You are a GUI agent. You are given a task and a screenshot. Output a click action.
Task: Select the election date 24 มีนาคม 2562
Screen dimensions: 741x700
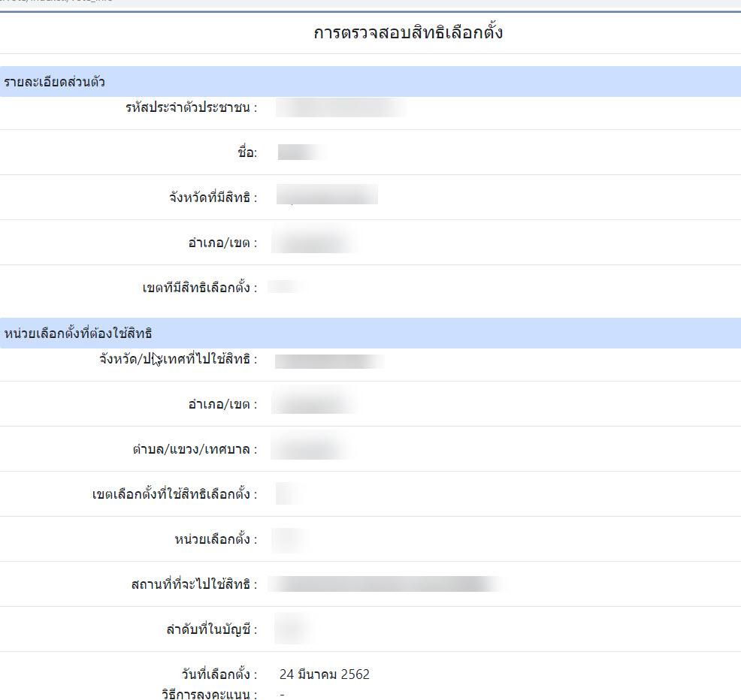(x=325, y=674)
